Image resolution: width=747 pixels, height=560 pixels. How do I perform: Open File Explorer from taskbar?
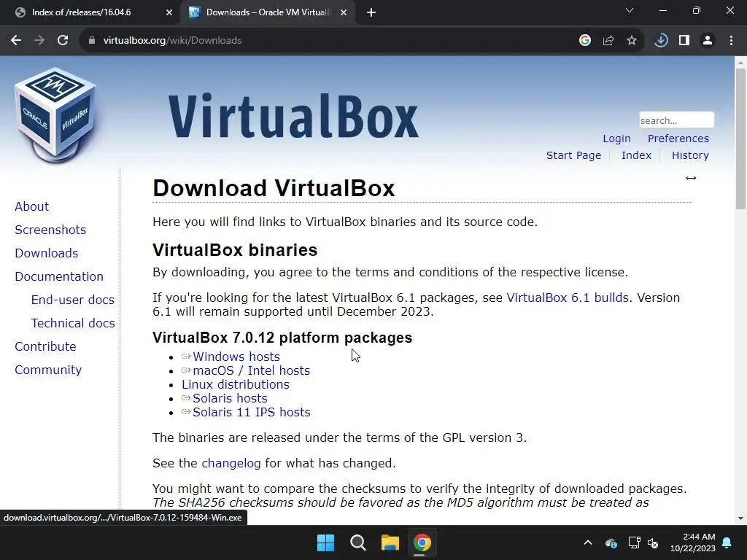[x=390, y=542]
